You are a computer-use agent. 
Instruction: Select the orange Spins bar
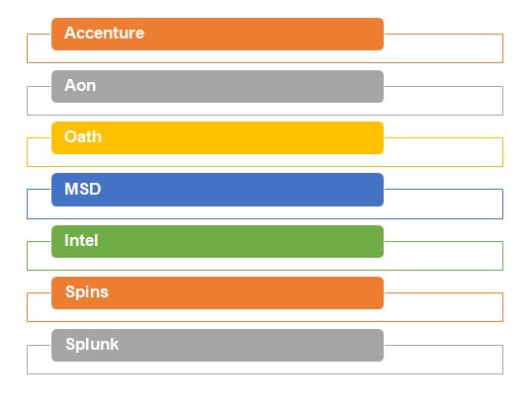pyautogui.click(x=218, y=293)
